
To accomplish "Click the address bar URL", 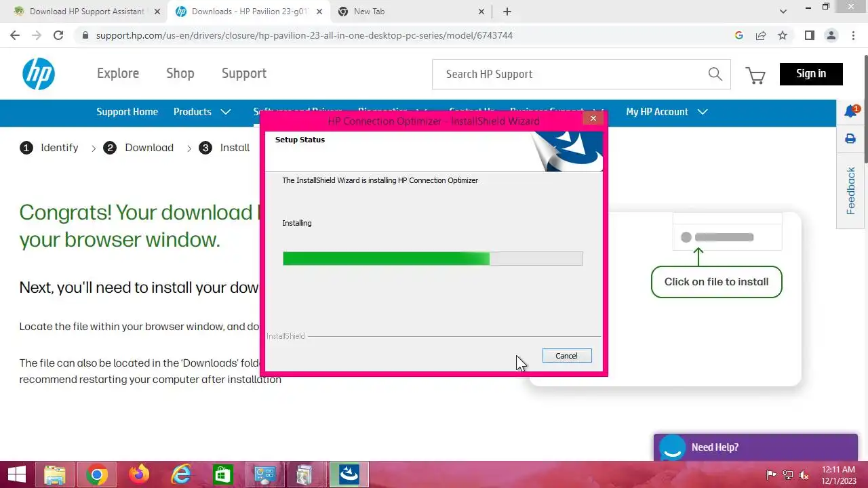I will 304,35.
